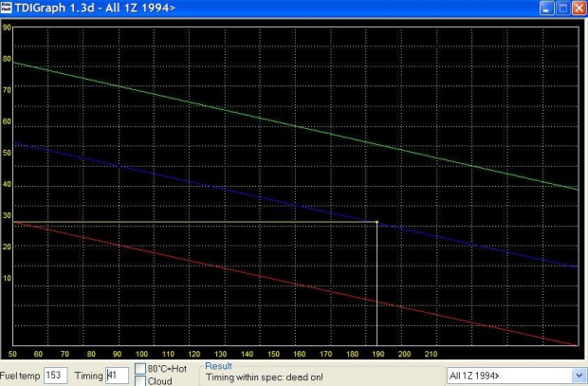
Task: Click the x-axis label 210
Action: pos(431,354)
